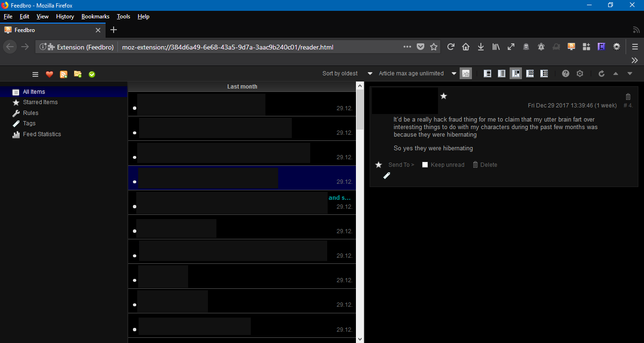644x343 pixels.
Task: Open the Bookmarks menu
Action: coord(95,16)
